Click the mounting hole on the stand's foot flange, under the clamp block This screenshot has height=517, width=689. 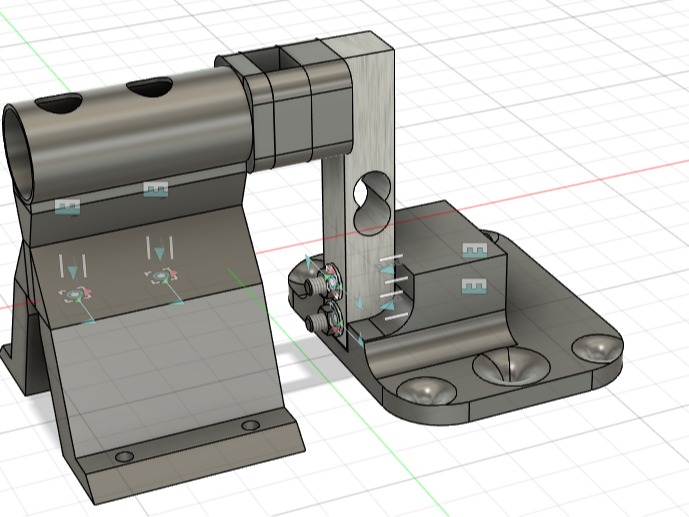(x=250, y=425)
